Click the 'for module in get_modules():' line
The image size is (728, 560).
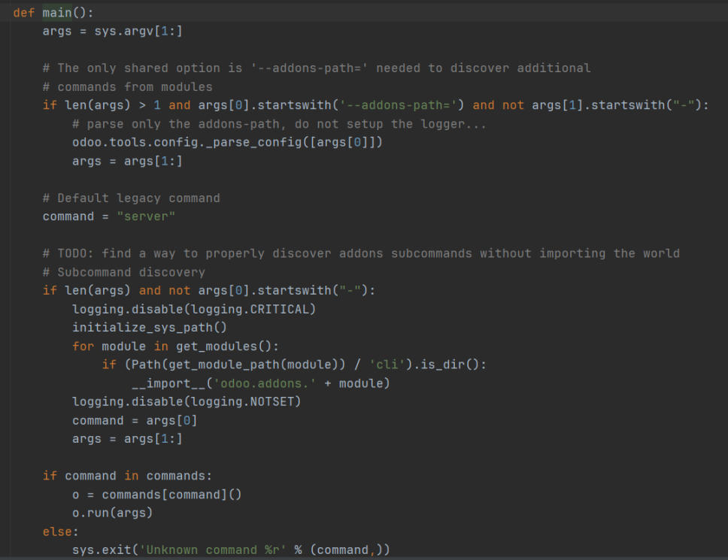point(175,346)
